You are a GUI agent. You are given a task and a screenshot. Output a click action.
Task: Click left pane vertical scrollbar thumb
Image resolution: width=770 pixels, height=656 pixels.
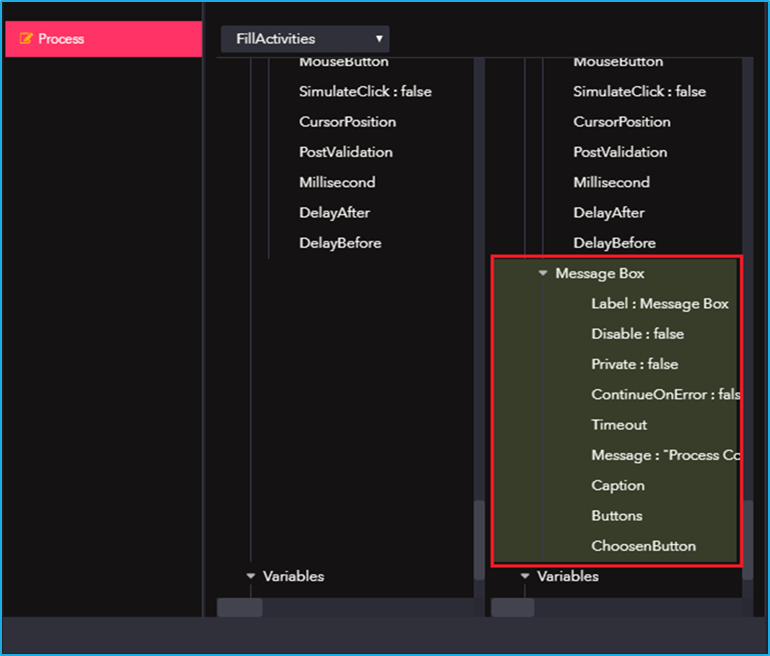pyautogui.click(x=479, y=540)
